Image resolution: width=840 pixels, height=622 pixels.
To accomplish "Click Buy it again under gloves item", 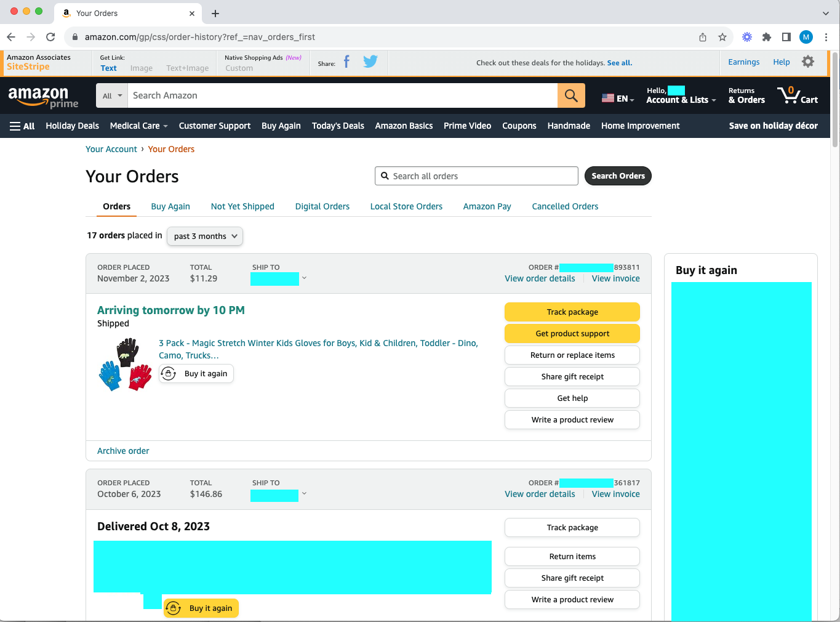I will pyautogui.click(x=196, y=374).
